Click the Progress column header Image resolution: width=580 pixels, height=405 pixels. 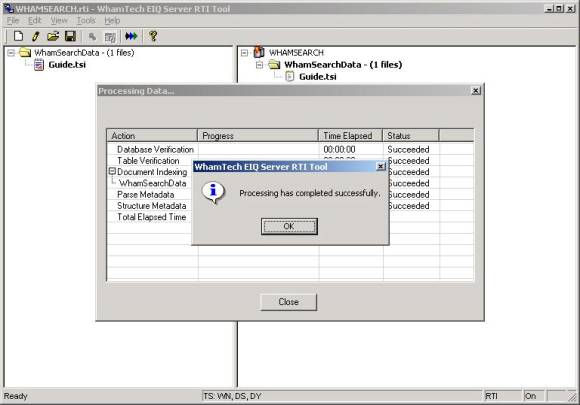(258, 136)
